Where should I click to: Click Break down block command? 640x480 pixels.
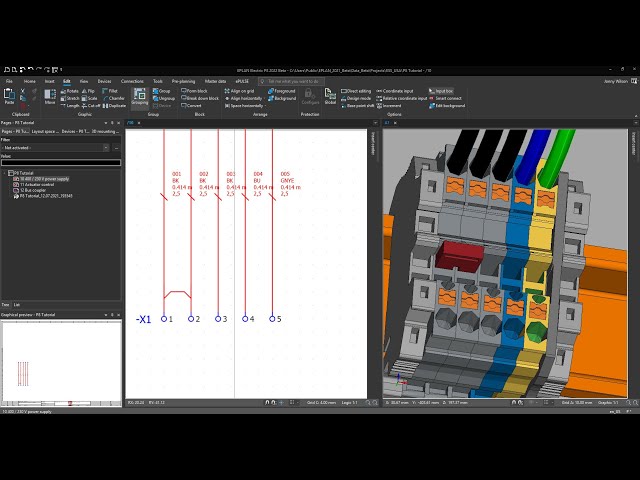tap(200, 98)
